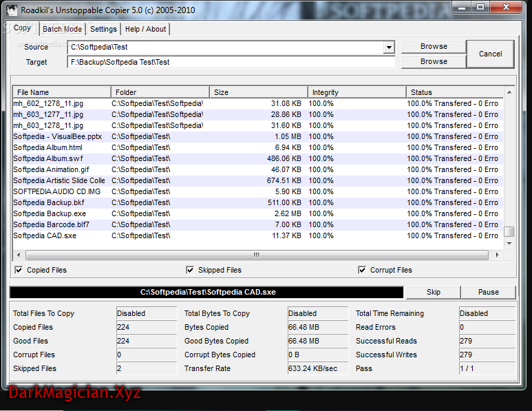Click the Source path input field
532x411 pixels.
225,48
